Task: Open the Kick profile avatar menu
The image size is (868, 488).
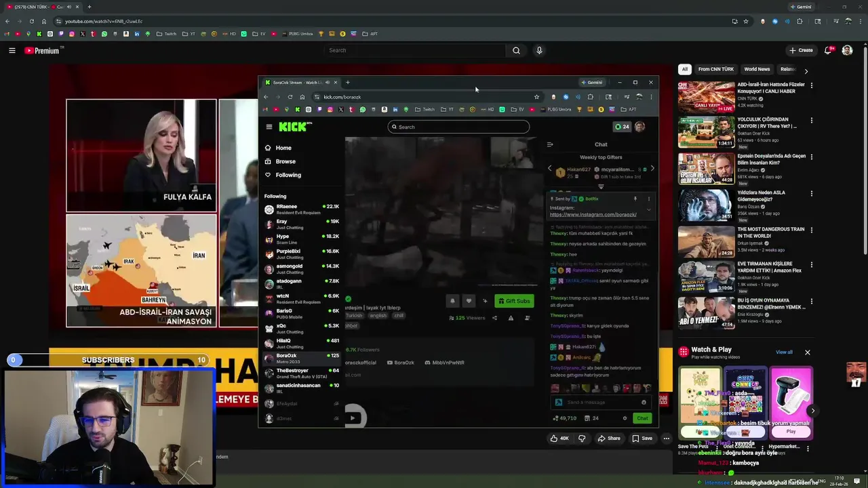Action: pos(639,127)
